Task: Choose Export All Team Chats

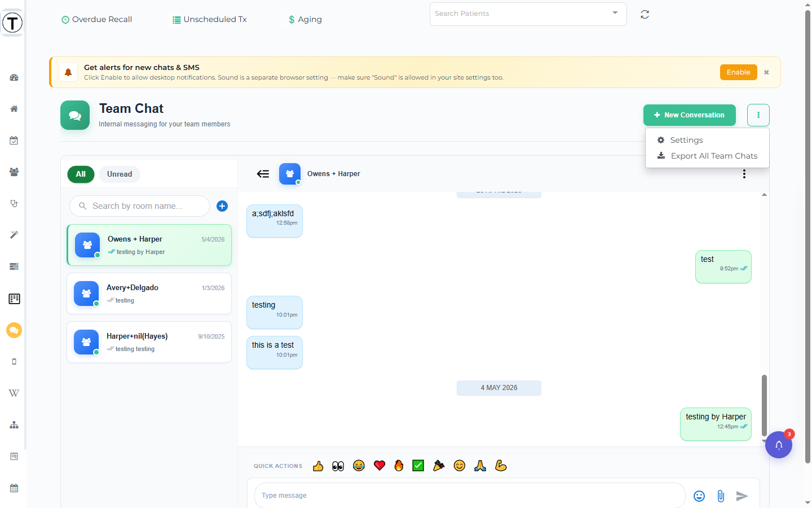Action: click(x=707, y=156)
